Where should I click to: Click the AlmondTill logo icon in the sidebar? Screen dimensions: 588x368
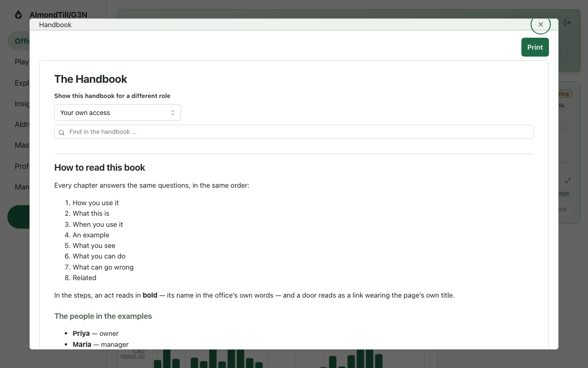pos(18,15)
